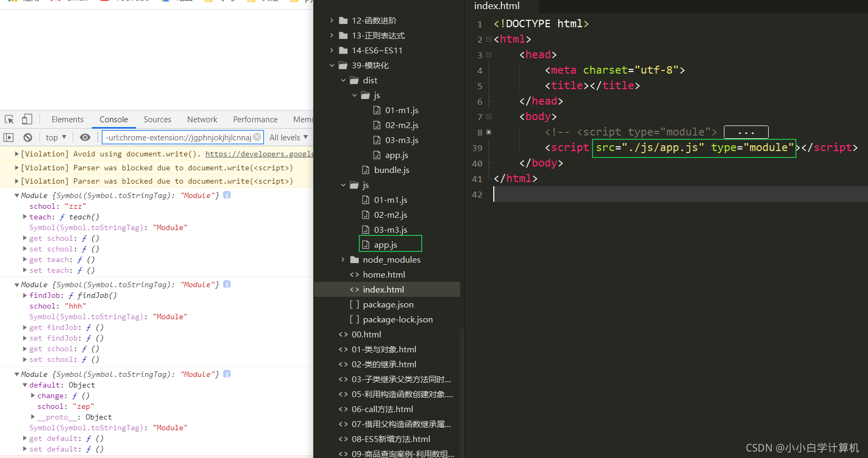Activate the inspect element picker icon

pyautogui.click(x=9, y=120)
